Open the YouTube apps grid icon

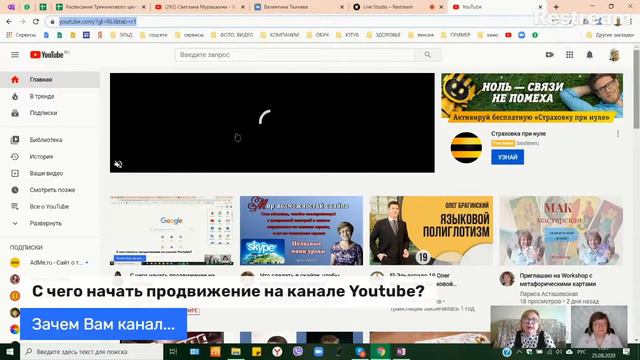[569, 55]
